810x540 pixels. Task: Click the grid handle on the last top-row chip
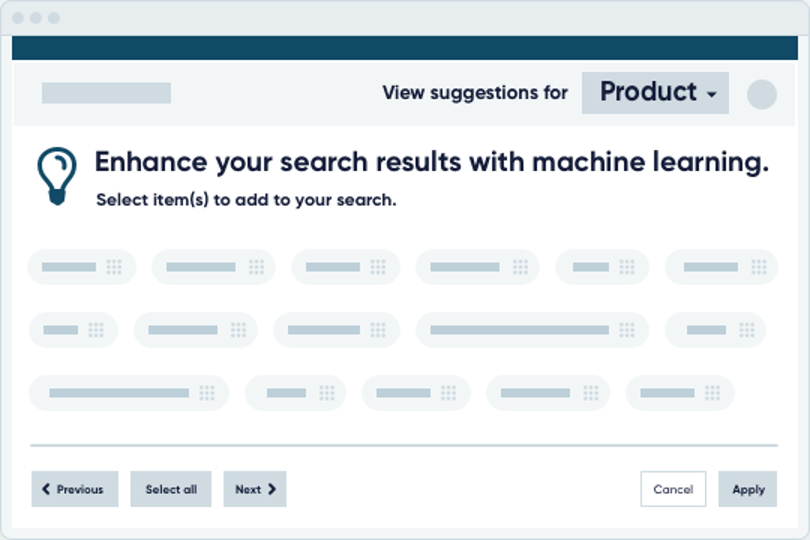point(759,267)
